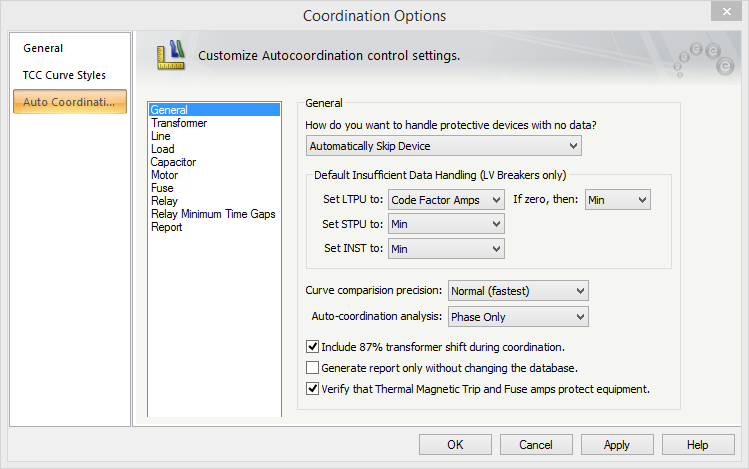Open Help for coordination options
The height and width of the screenshot is (469, 749).
coord(697,445)
